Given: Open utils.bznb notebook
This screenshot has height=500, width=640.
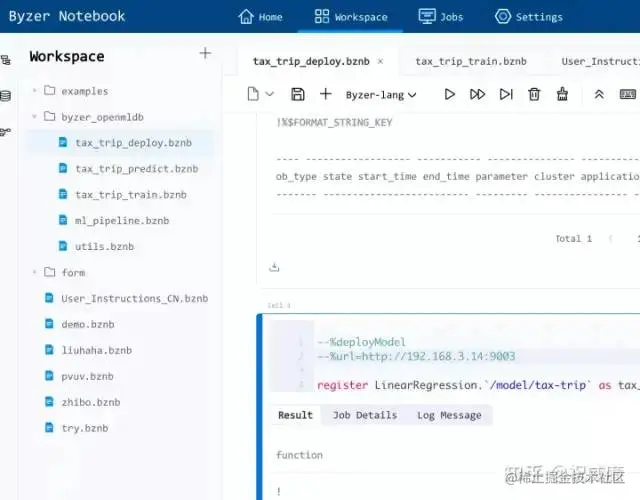Looking at the screenshot, I should click(x=104, y=247).
